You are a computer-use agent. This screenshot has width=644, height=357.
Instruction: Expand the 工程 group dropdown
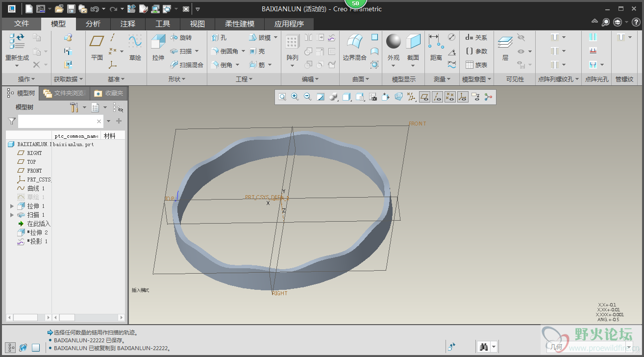pyautogui.click(x=244, y=79)
